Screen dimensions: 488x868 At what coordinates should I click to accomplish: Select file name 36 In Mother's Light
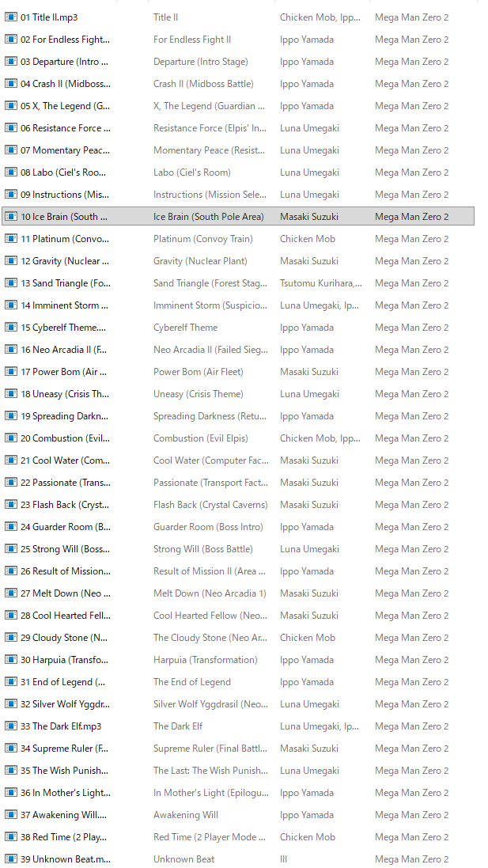[x=66, y=792]
